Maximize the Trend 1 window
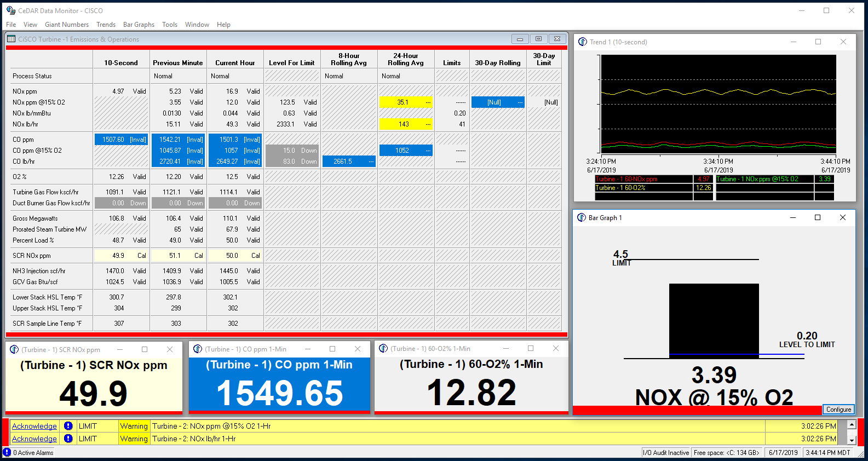868x461 pixels. click(x=818, y=42)
